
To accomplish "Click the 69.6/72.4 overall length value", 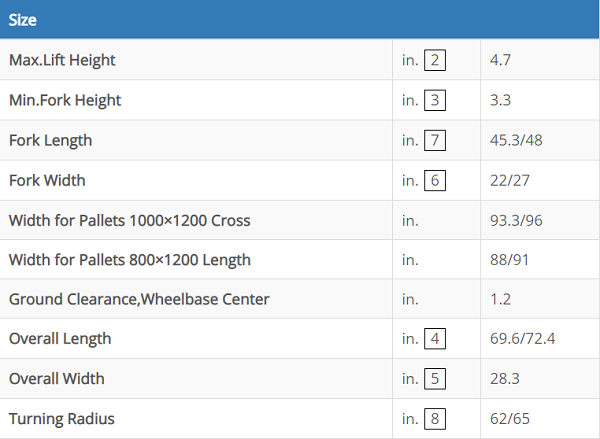I will (522, 339).
